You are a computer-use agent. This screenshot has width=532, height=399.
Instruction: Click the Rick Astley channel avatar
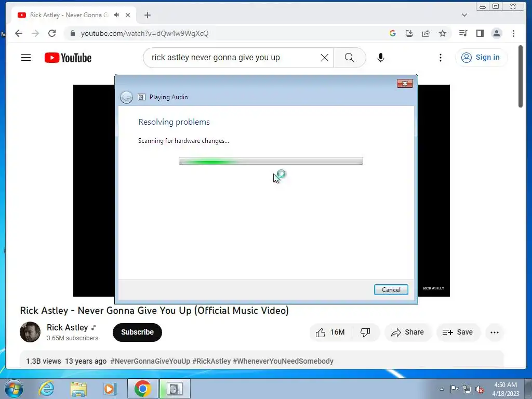point(30,332)
